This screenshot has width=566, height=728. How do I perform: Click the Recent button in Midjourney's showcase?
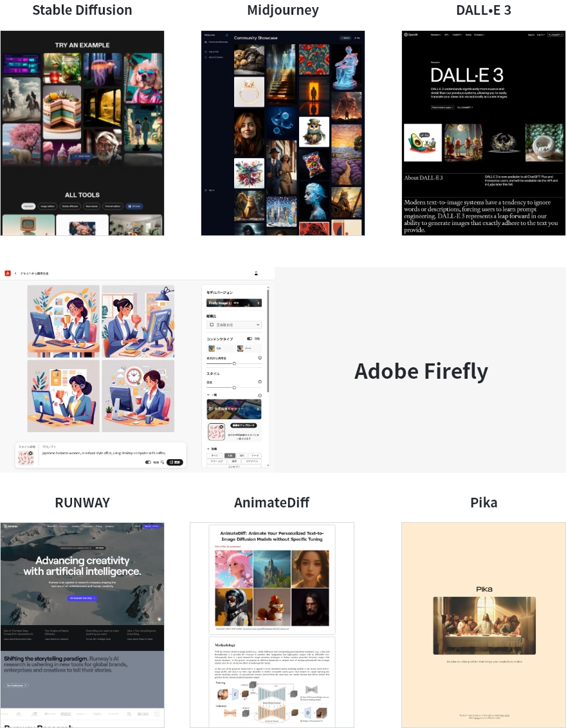345,38
